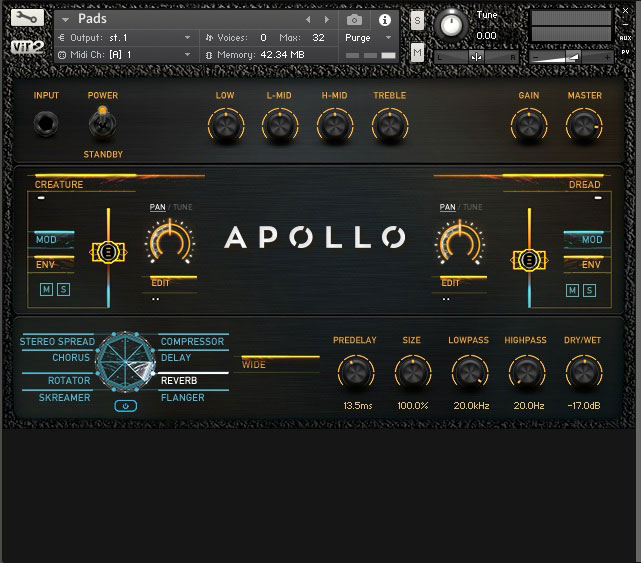641x563 pixels.
Task: Select the REVERB effect
Action: coord(179,380)
